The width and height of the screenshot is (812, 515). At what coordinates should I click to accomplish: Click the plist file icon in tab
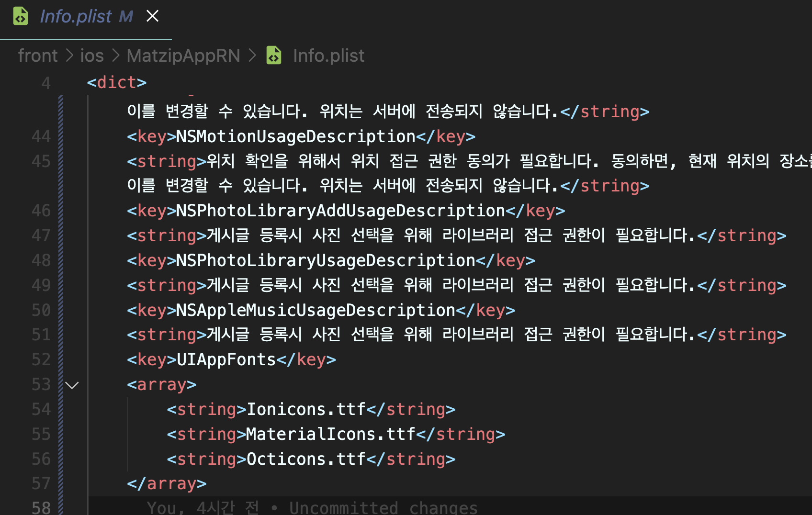click(21, 16)
